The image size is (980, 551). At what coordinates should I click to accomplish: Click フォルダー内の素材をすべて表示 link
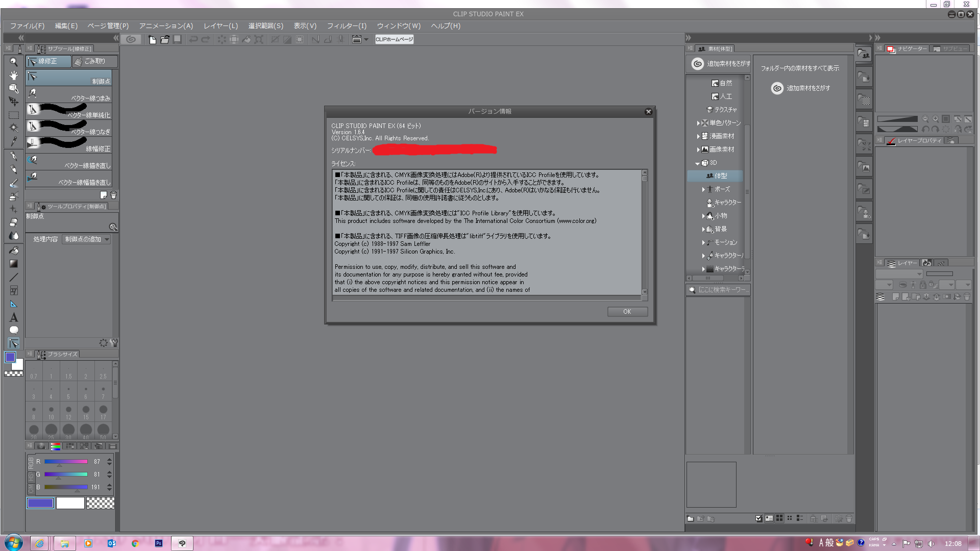point(800,68)
